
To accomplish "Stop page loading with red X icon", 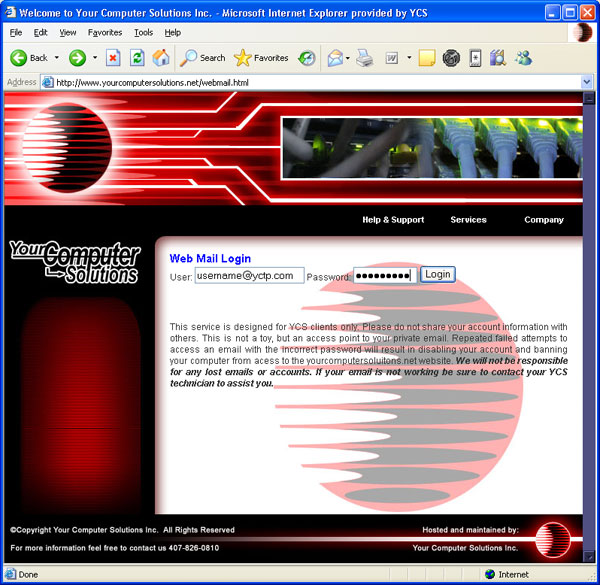I will click(x=113, y=58).
